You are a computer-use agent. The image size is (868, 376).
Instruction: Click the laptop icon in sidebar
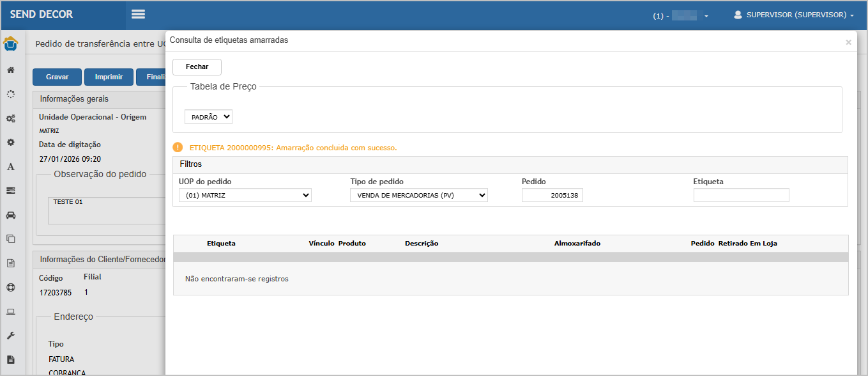[11, 311]
